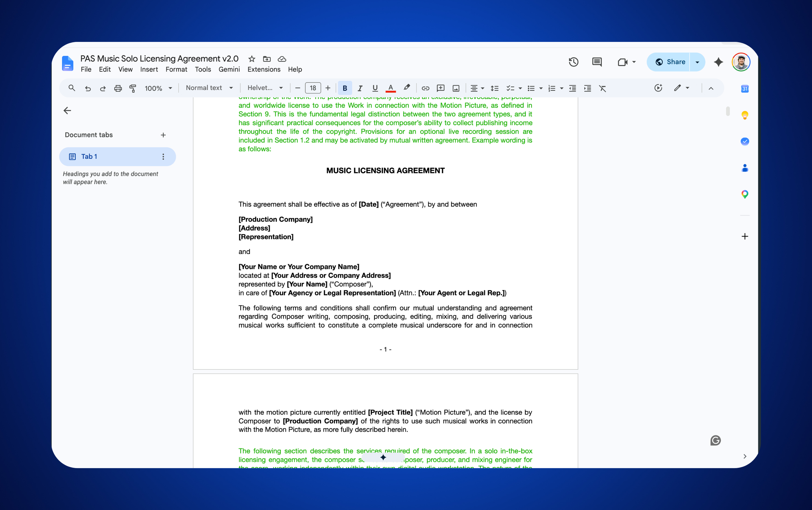Activate the paint format tool
Viewport: 812px width, 510px height.
pos(133,88)
